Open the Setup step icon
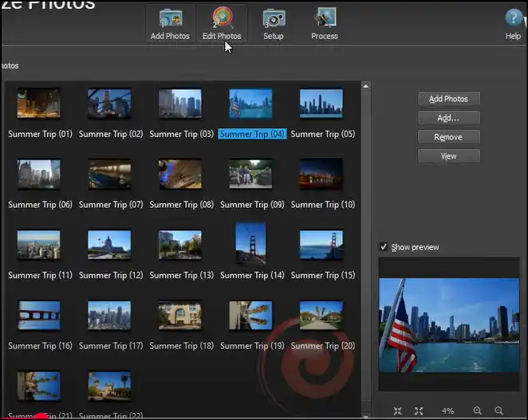 click(274, 24)
